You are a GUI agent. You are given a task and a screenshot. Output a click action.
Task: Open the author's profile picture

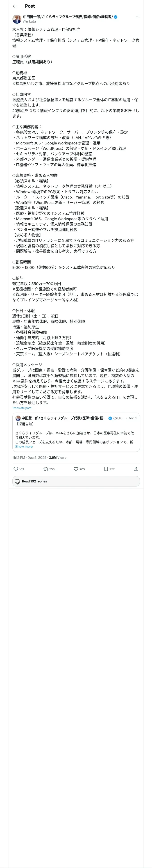pos(17,19)
